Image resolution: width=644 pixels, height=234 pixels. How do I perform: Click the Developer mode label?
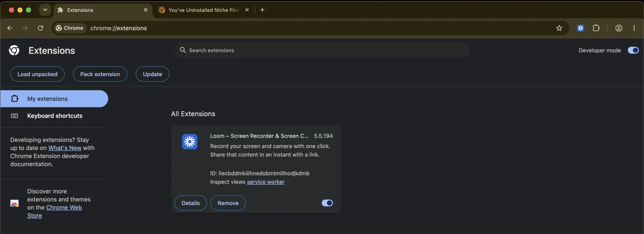(600, 50)
